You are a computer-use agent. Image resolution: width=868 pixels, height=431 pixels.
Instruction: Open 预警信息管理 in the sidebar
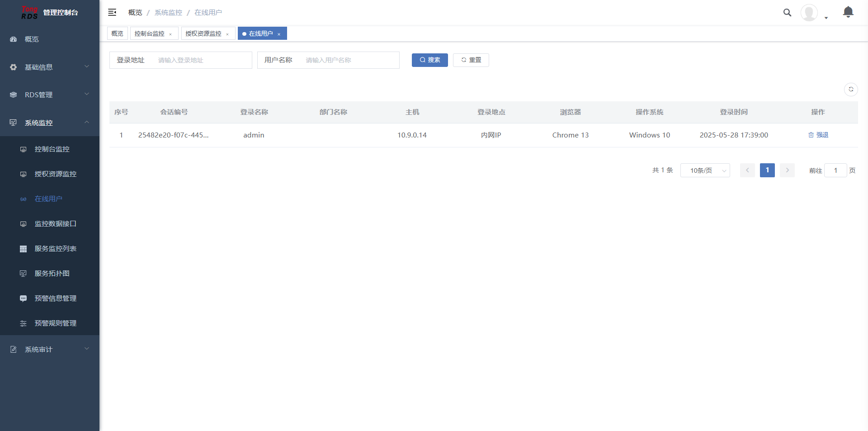coord(50,298)
